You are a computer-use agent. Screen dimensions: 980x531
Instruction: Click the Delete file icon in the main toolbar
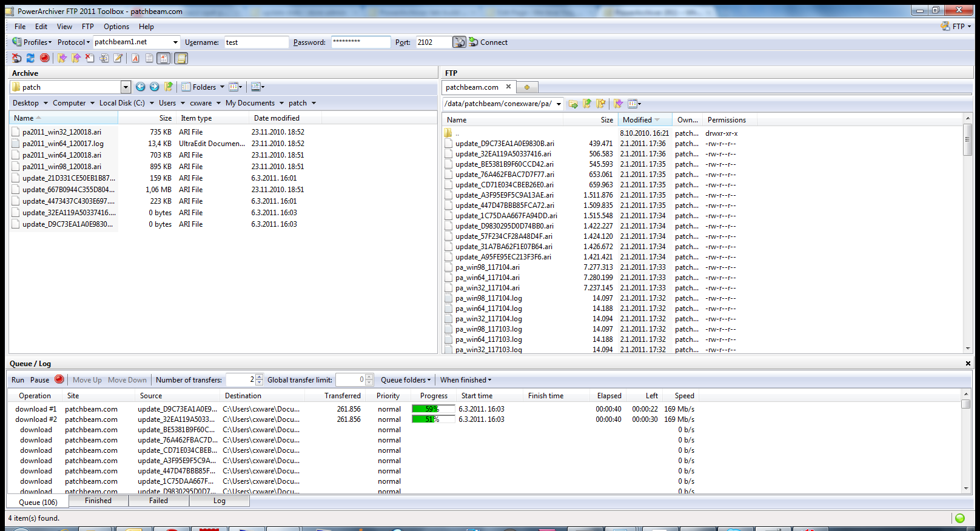point(90,58)
